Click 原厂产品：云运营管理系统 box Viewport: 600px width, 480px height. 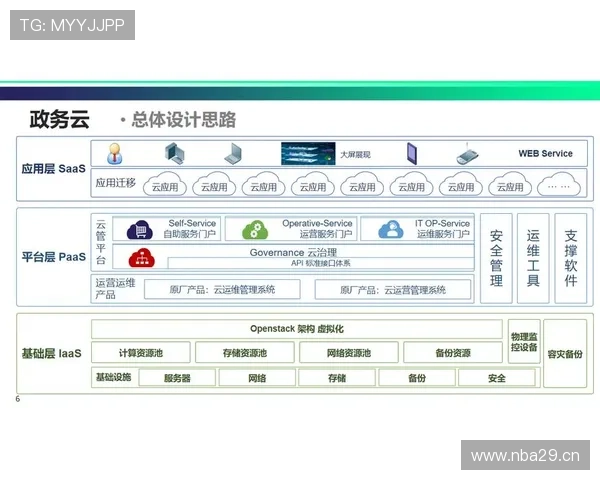pyautogui.click(x=393, y=290)
